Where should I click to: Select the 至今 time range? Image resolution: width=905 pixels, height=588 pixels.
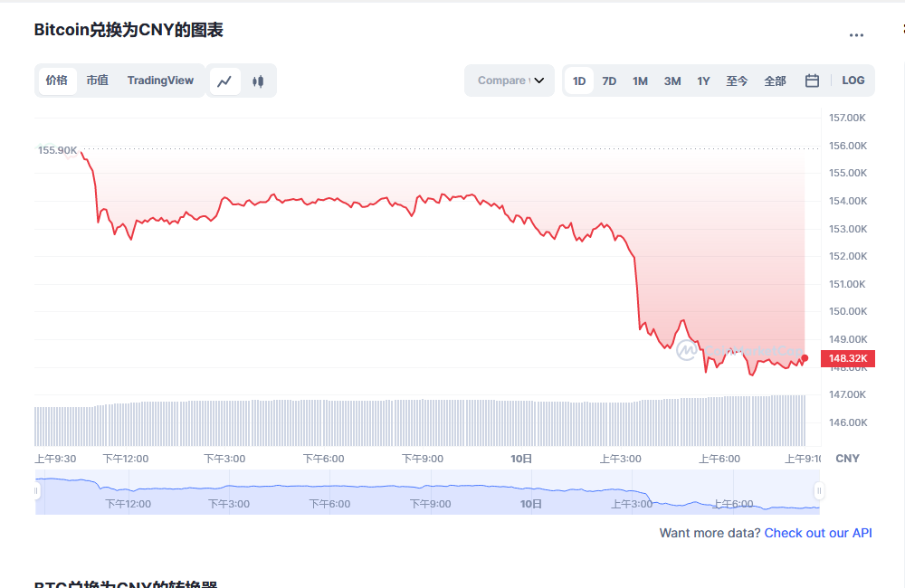(x=737, y=81)
